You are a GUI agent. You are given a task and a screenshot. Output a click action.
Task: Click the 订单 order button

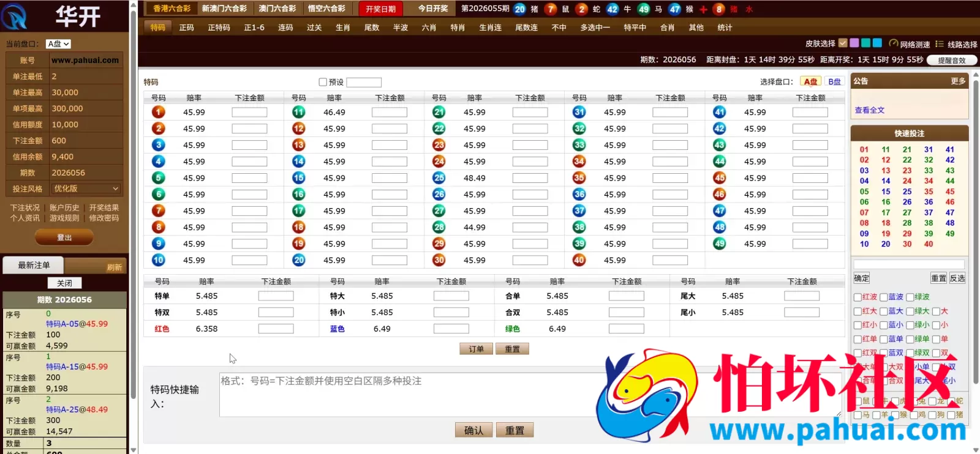[x=476, y=349]
